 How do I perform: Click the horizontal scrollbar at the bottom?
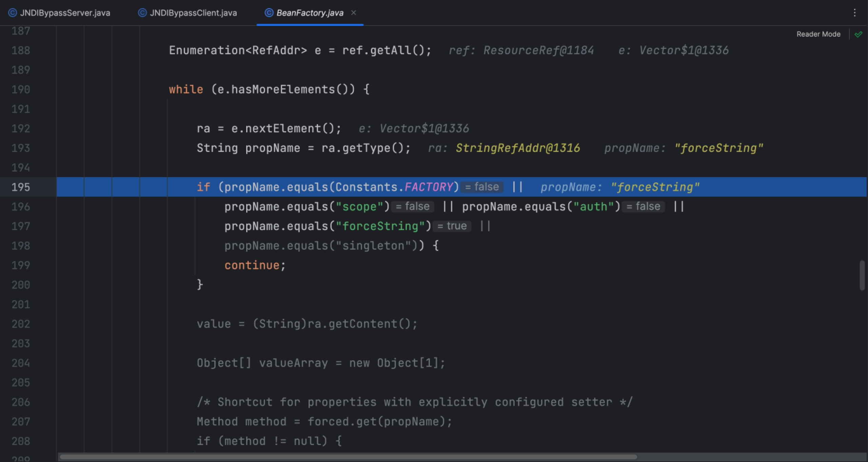coord(348,457)
